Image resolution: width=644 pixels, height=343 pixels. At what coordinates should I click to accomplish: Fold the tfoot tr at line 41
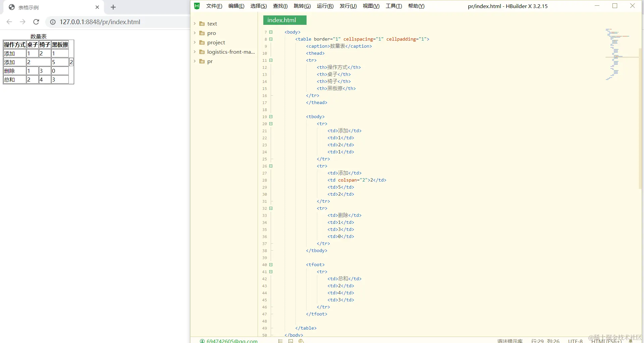tap(271, 272)
